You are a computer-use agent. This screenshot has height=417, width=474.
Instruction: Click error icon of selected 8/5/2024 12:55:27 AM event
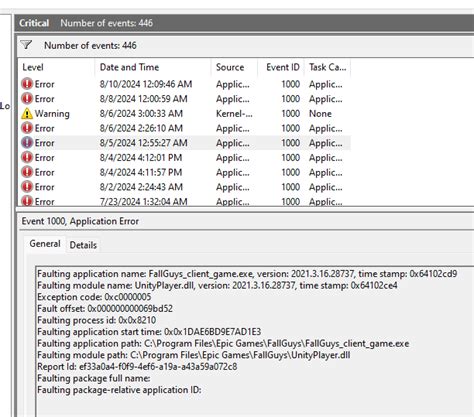pyautogui.click(x=27, y=143)
